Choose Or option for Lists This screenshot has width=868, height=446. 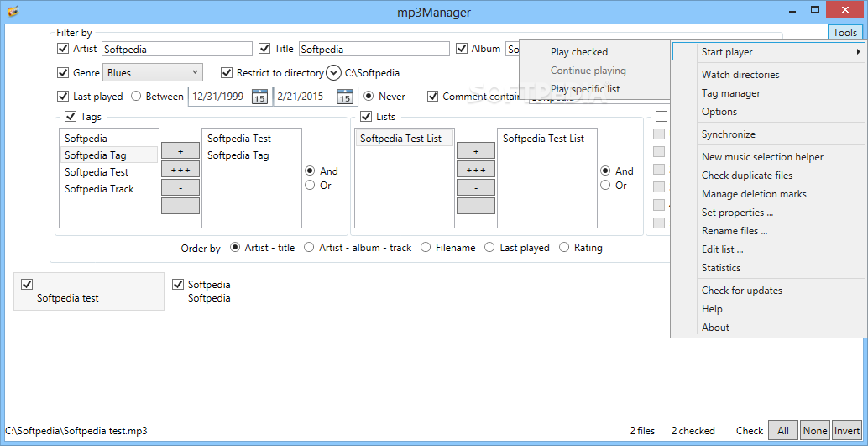click(606, 186)
